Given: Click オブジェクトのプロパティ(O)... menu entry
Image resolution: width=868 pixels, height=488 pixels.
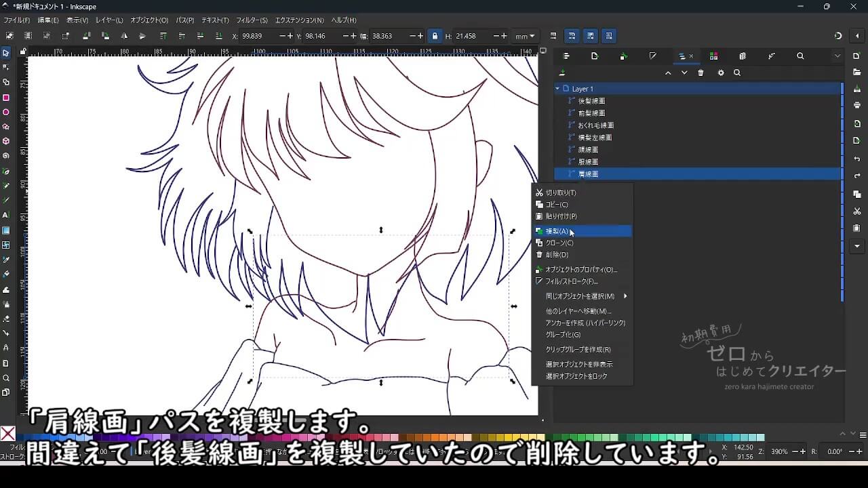Looking at the screenshot, I should pyautogui.click(x=581, y=270).
